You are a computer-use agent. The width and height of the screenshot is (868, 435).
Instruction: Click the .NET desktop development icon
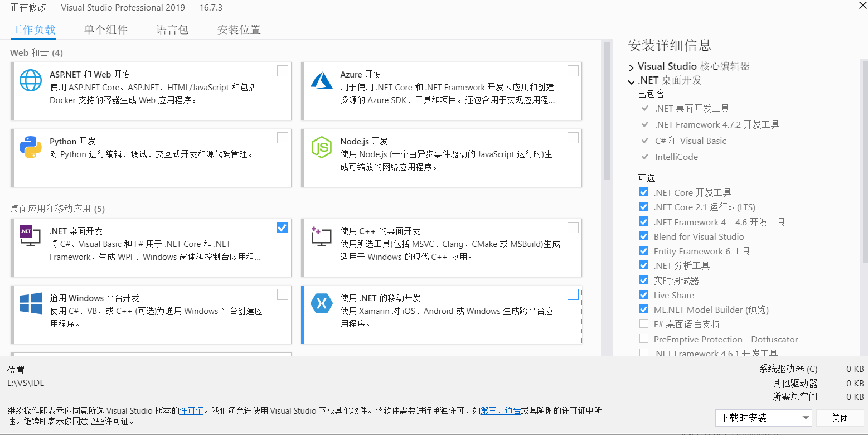(30, 236)
